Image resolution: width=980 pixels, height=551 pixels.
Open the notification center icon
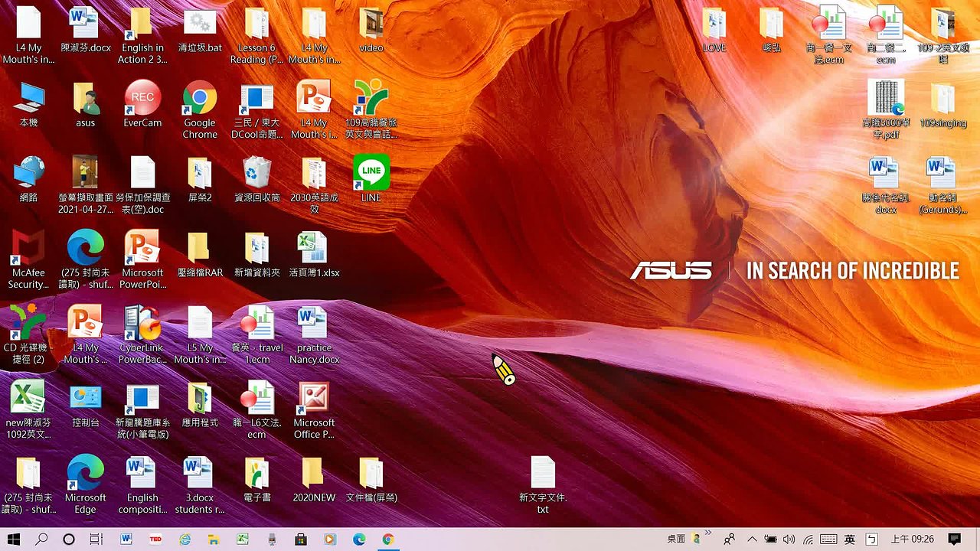(954, 540)
